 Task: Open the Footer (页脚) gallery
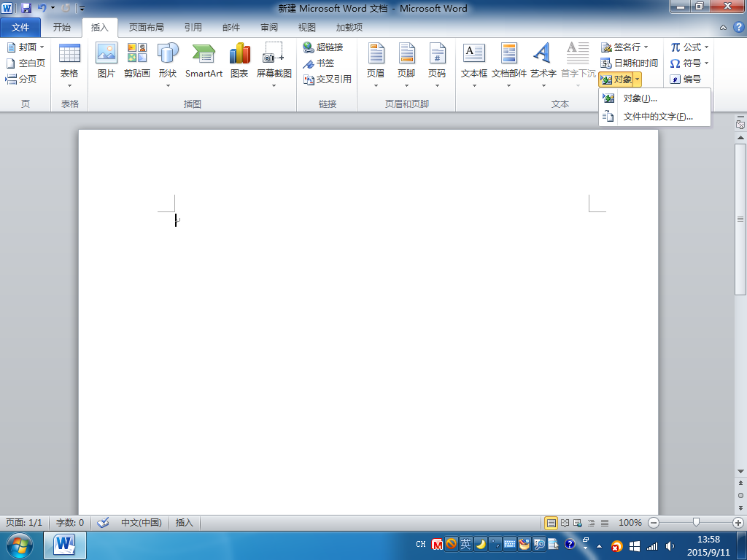[x=406, y=65]
